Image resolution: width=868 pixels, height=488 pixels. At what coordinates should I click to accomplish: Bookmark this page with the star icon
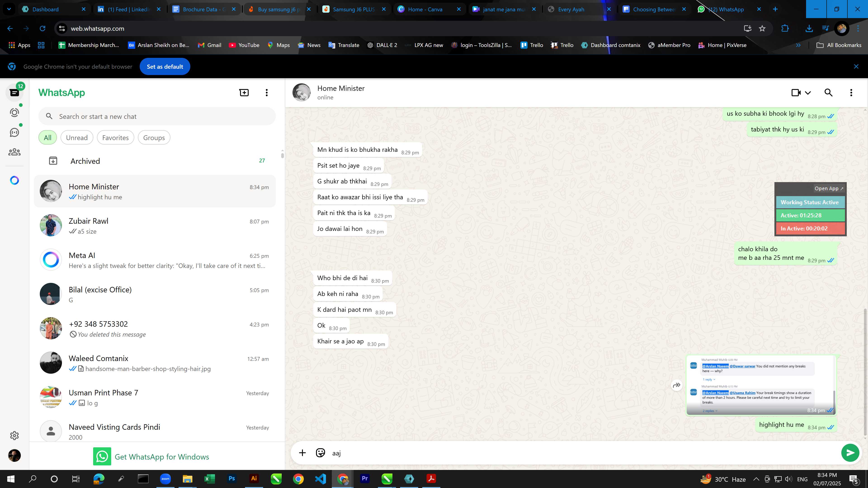click(762, 29)
